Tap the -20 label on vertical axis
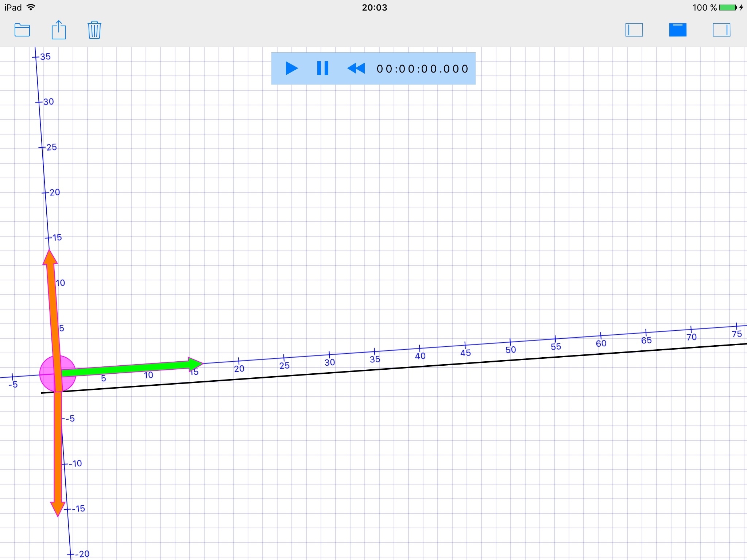The width and height of the screenshot is (747, 560). (x=82, y=554)
